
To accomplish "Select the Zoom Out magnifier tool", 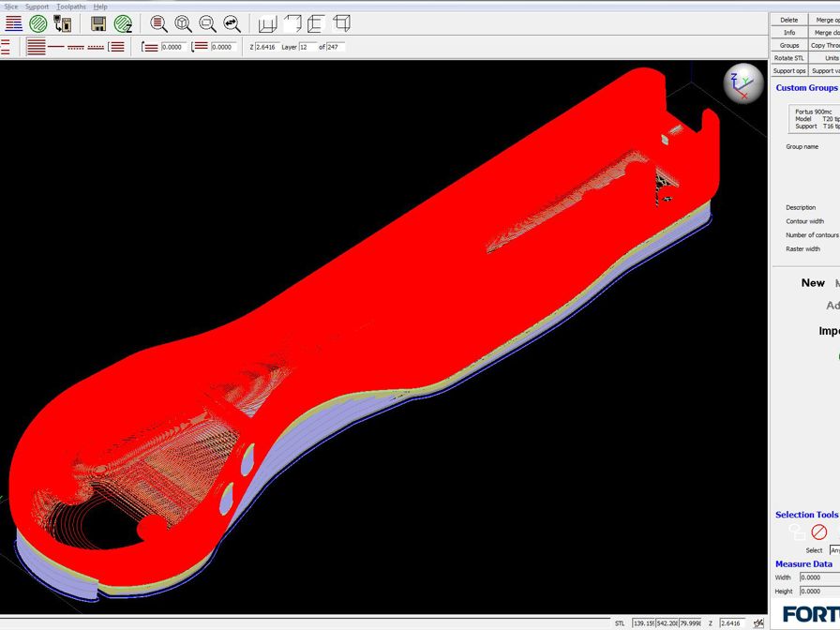I will click(x=207, y=23).
